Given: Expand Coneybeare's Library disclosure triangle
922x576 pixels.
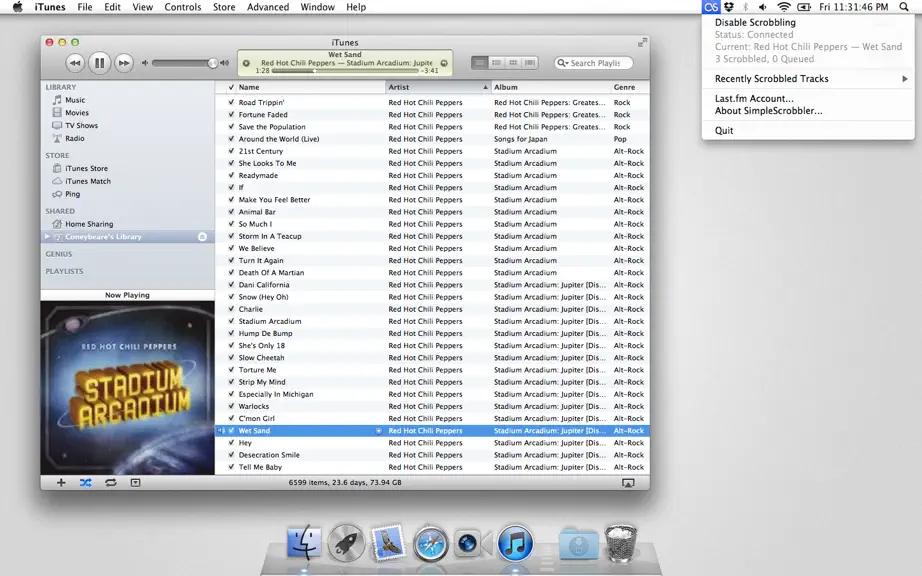Looking at the screenshot, I should pos(48,237).
